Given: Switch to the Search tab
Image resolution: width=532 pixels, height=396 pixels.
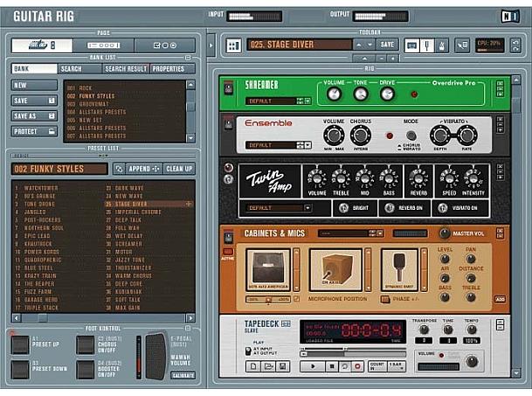Looking at the screenshot, I should point(79,68).
